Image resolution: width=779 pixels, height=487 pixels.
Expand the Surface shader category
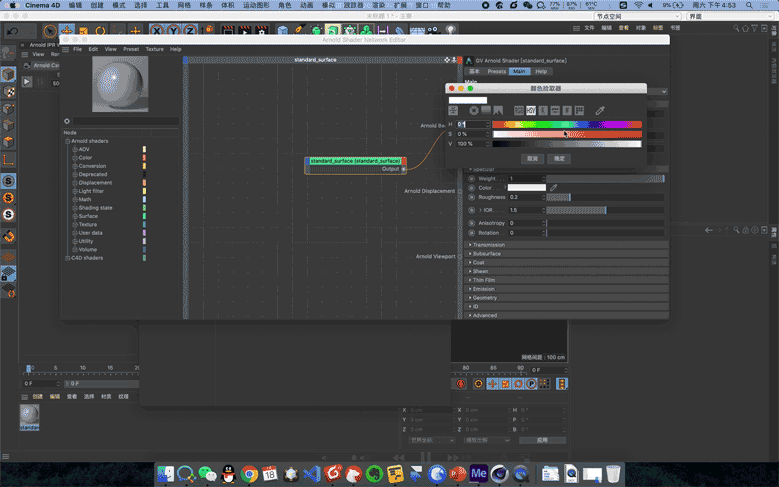point(75,216)
